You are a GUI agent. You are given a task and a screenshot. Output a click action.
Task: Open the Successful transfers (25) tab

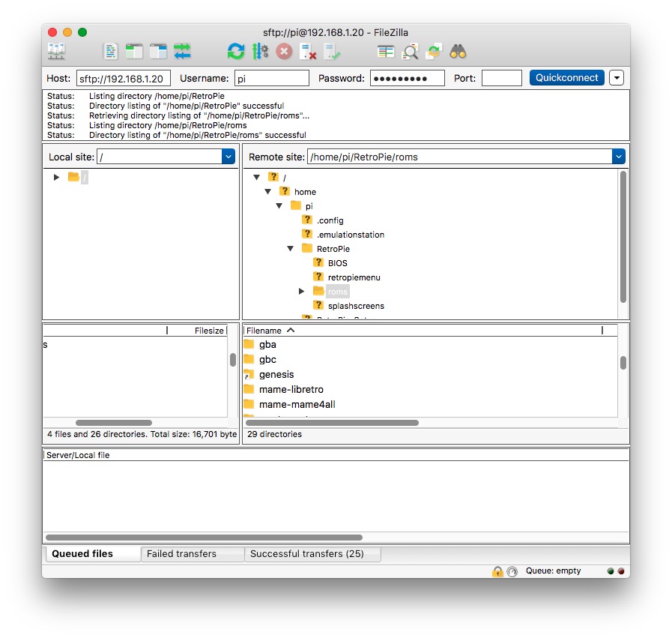312,554
